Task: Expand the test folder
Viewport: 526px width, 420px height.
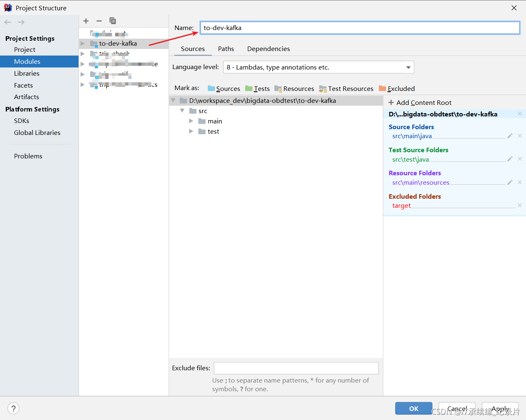Action: tap(191, 131)
